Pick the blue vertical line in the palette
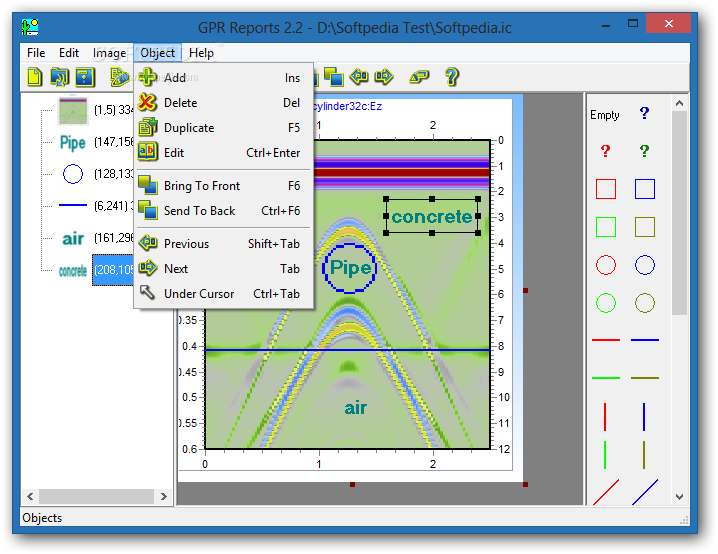Viewport: 718px width, 554px height. (644, 417)
